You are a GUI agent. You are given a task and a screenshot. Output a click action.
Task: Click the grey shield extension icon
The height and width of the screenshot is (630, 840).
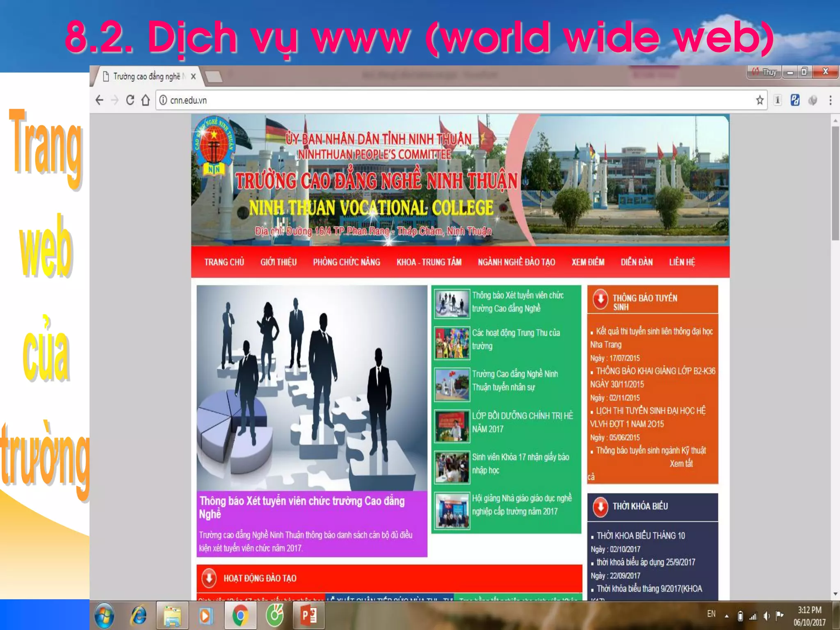pos(813,100)
